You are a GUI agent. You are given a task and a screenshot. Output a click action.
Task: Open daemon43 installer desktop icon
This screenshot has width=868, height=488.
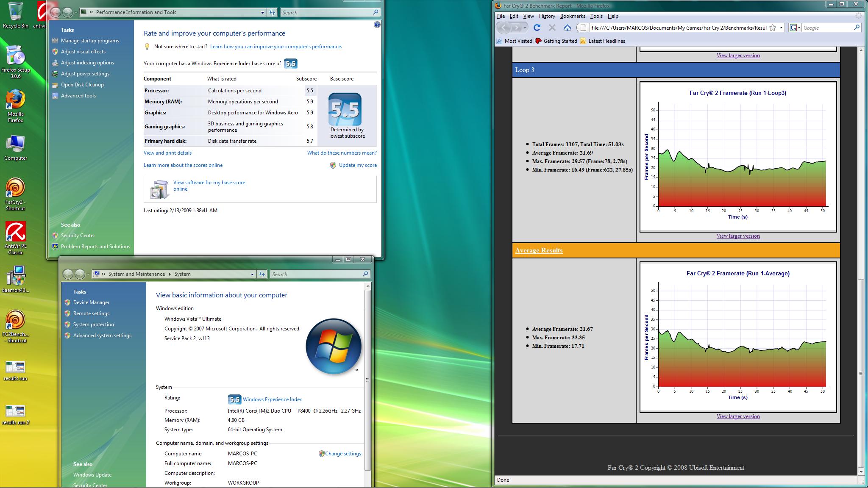(x=15, y=280)
